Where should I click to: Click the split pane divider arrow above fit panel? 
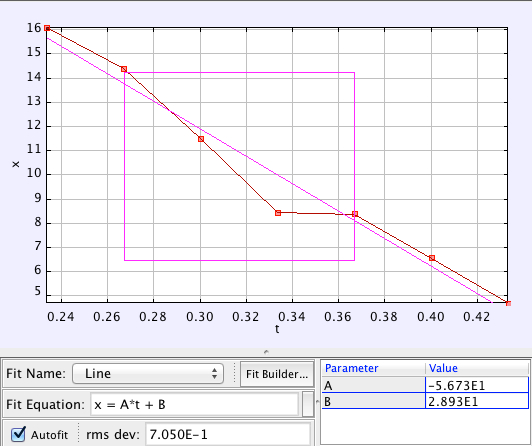pyautogui.click(x=266, y=352)
